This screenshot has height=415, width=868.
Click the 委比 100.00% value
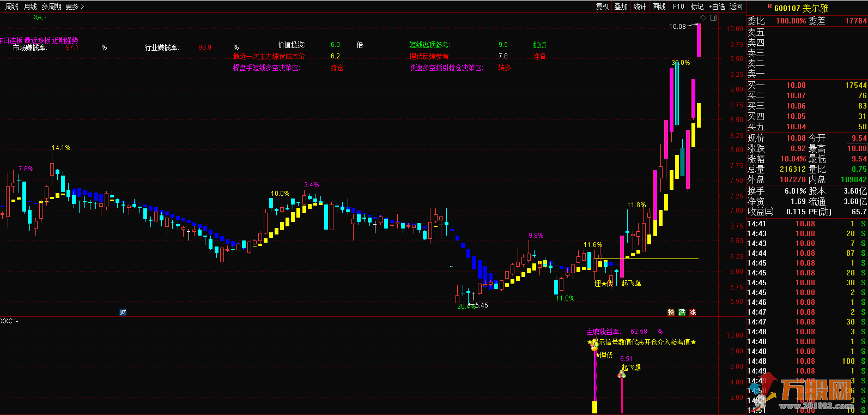[x=791, y=21]
